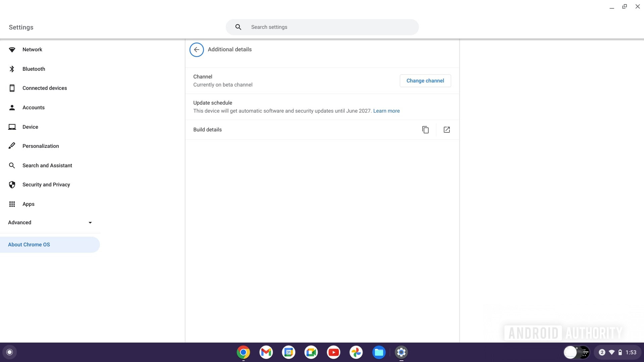Image resolution: width=644 pixels, height=362 pixels.
Task: Open Google Calendar from the shelf
Action: [x=288, y=352]
